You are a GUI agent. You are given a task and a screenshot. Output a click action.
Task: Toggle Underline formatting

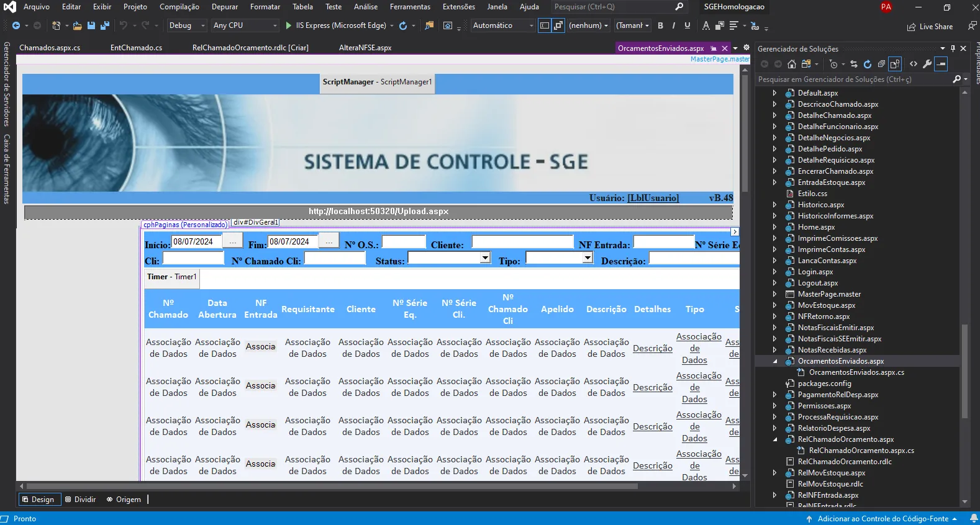(x=687, y=25)
